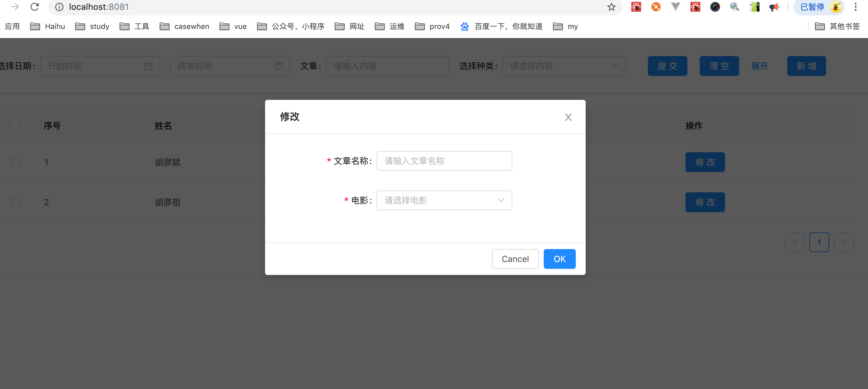Check the row 1 胡彦斌 checkbox
Screen dimensions: 868x389
[x=15, y=162]
